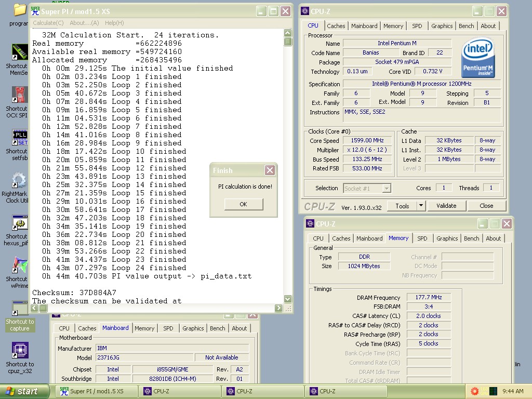Open the Memory tab in Mainboard CPU-Z window
The width and height of the screenshot is (532, 399).
144,328
